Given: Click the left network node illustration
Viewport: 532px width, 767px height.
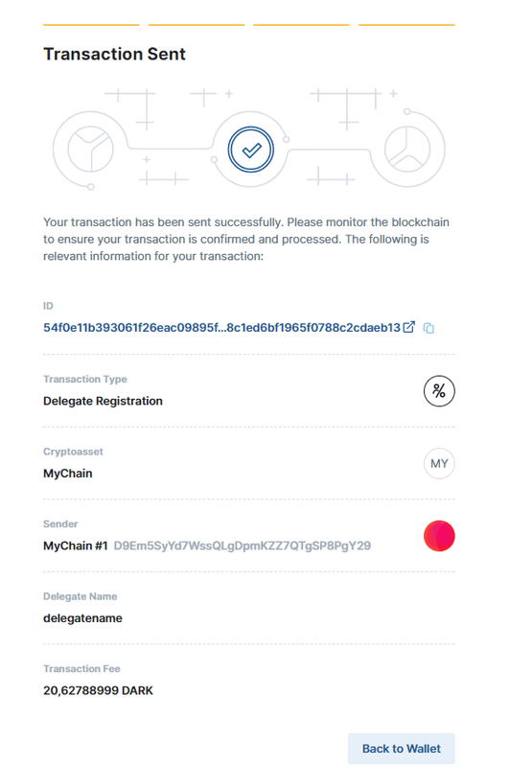Looking at the screenshot, I should (90, 150).
